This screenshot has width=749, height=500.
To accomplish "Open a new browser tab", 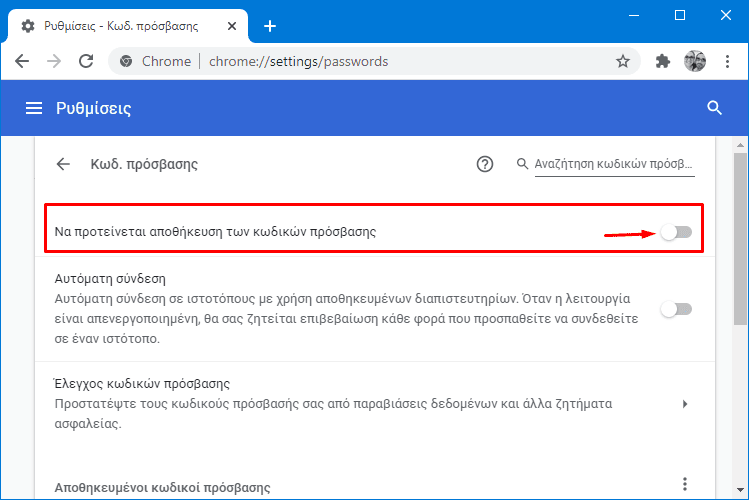I will point(270,26).
